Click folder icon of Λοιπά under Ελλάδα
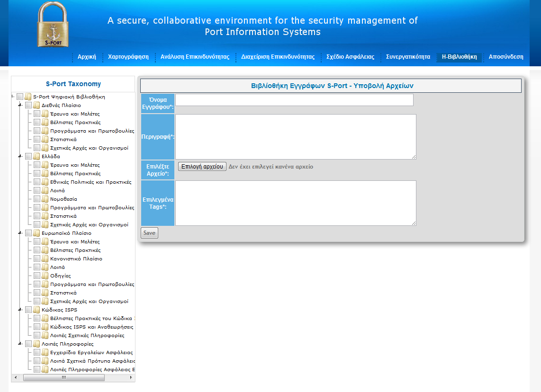 [x=45, y=190]
